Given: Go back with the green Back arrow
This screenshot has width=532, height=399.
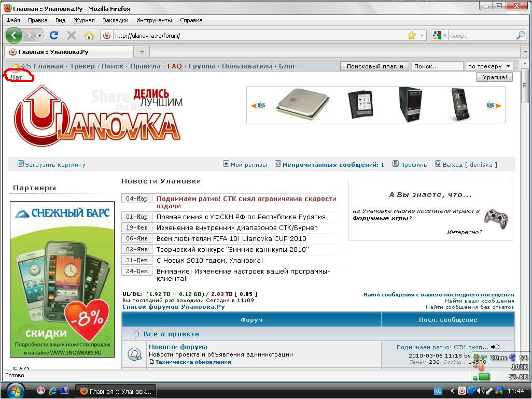Looking at the screenshot, I should [x=14, y=35].
